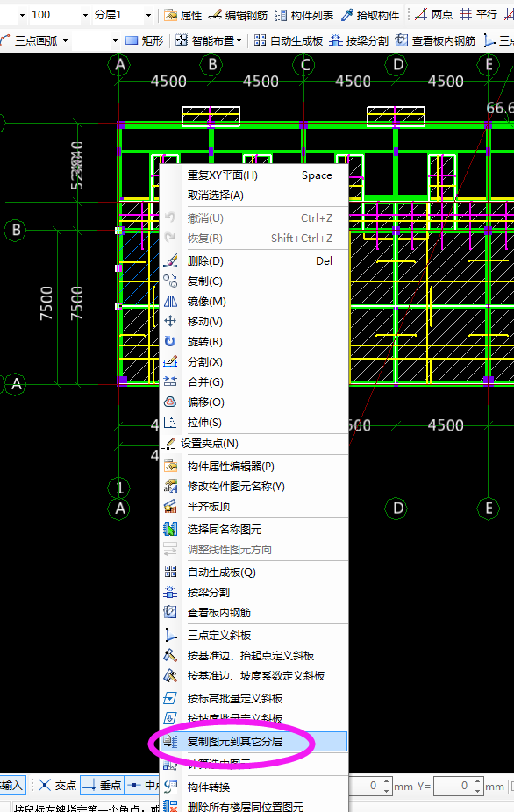
Task: Click the bottom 4500 dimension near axis E
Action: click(x=446, y=425)
